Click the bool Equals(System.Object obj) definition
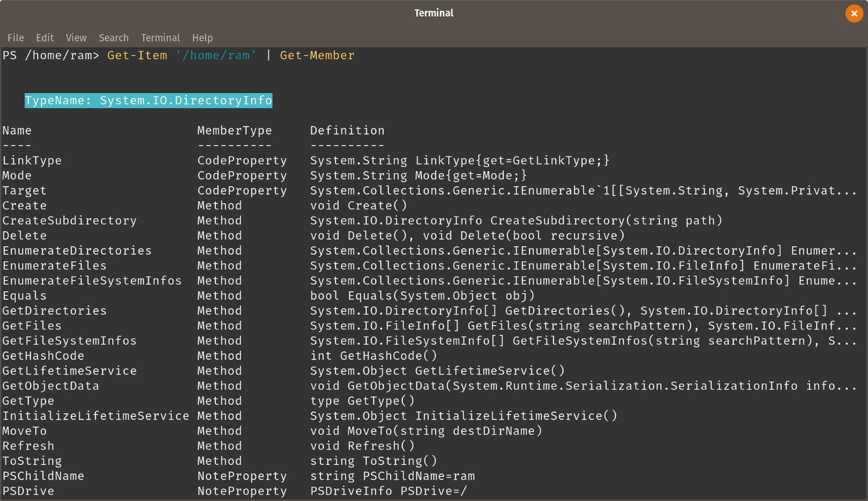 pyautogui.click(x=422, y=296)
